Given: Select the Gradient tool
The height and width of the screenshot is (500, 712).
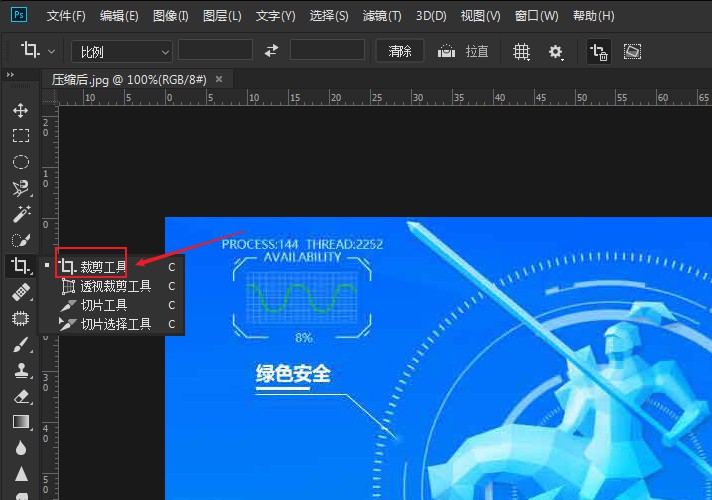Looking at the screenshot, I should point(20,422).
